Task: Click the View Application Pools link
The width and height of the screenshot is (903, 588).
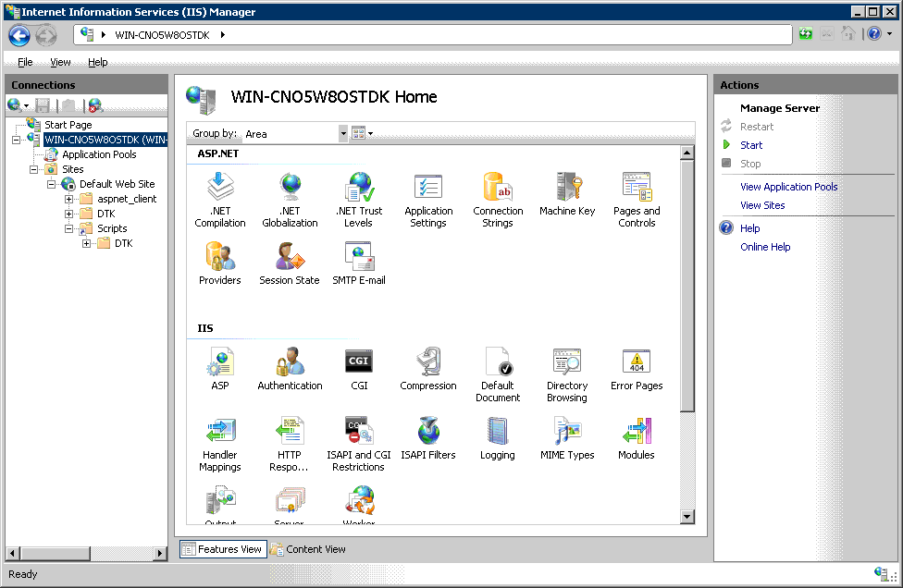Action: 788,187
